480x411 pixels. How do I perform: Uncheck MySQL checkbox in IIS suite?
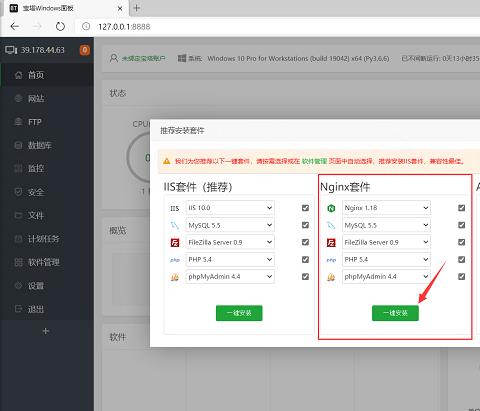305,225
